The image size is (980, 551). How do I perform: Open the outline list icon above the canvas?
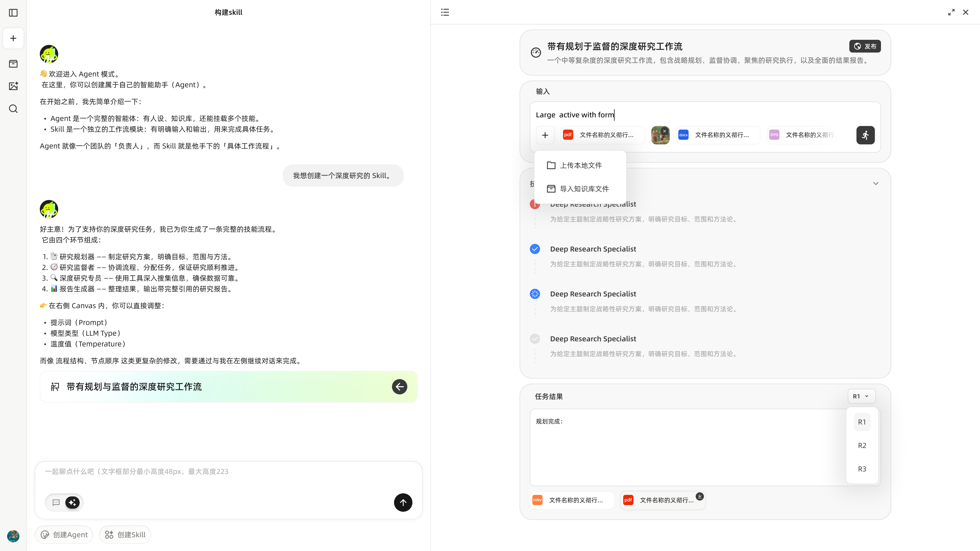[x=445, y=12]
